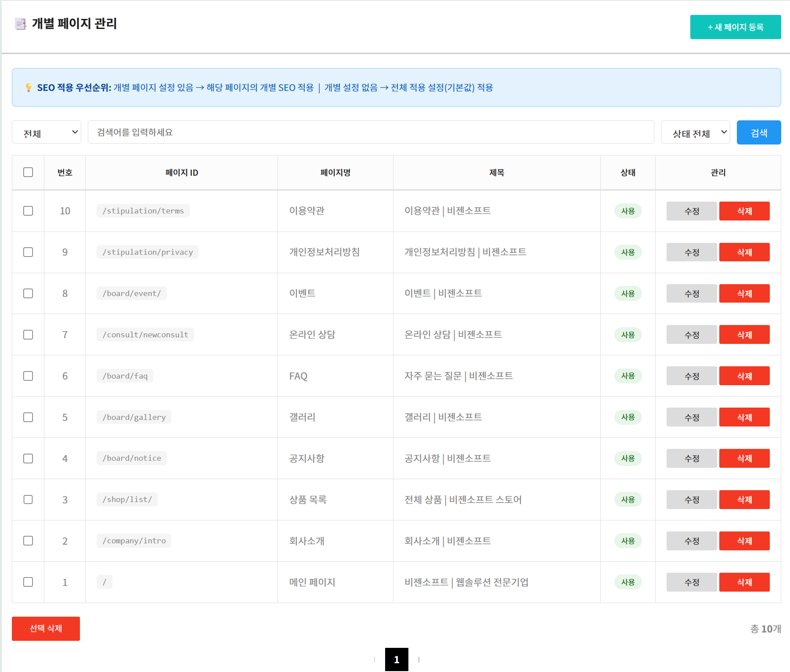Click the new page registration button

735,27
